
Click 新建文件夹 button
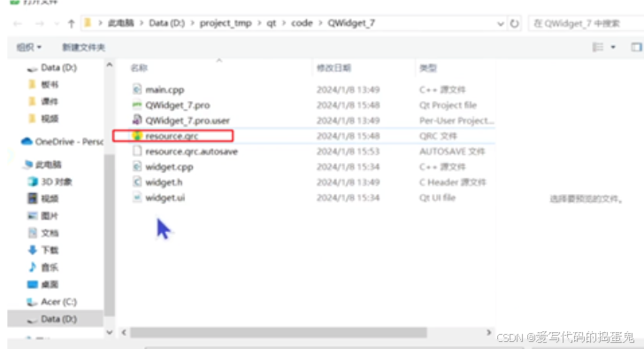(x=83, y=47)
